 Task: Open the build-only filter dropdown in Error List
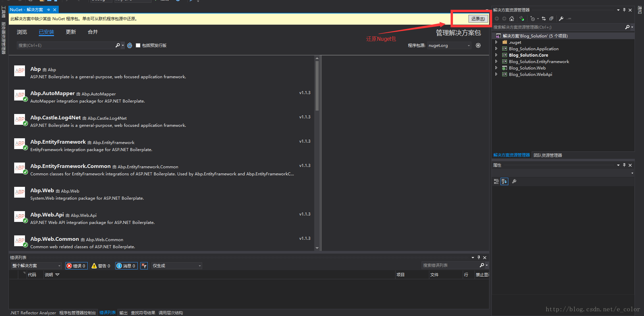(177, 266)
